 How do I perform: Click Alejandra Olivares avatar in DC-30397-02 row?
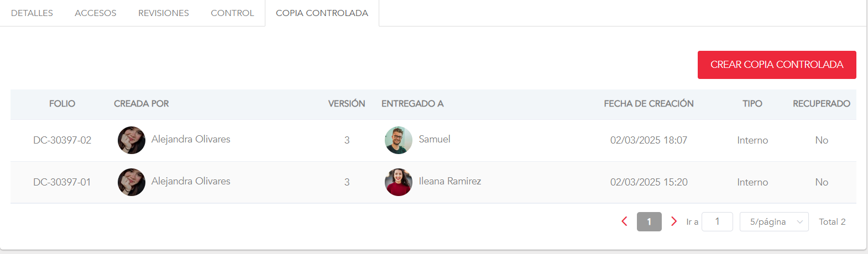132,140
